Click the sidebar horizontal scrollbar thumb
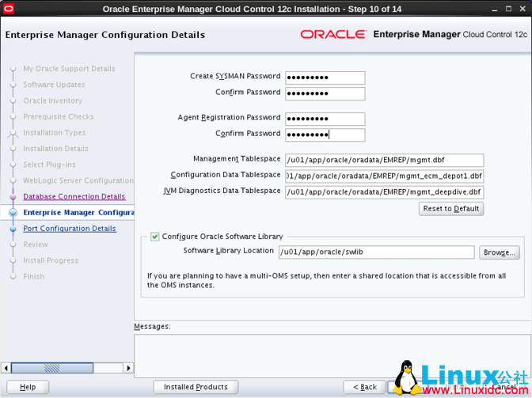532x398 pixels. 52,368
